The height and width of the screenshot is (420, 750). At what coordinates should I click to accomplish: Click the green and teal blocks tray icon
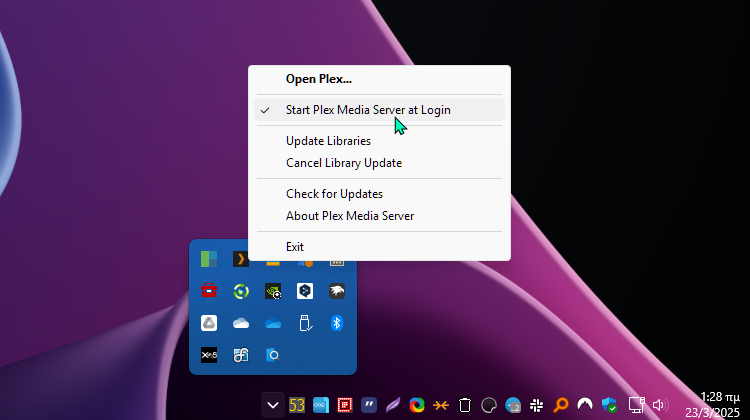click(209, 259)
